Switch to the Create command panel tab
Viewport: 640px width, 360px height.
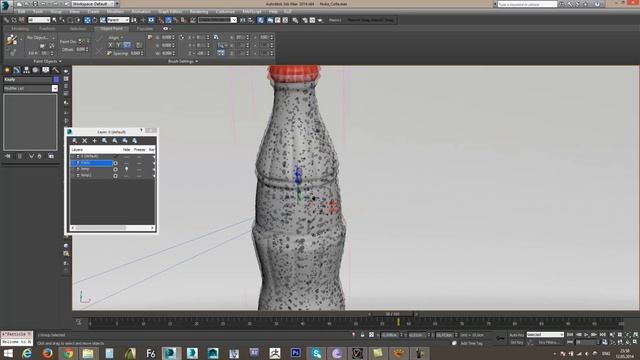click(7, 70)
